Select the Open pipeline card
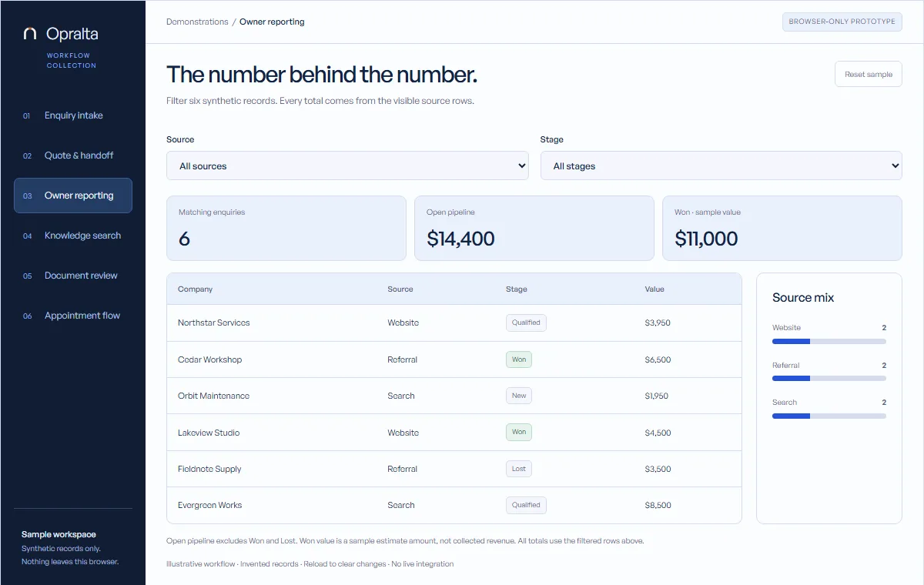Image resolution: width=924 pixels, height=585 pixels. pos(534,228)
